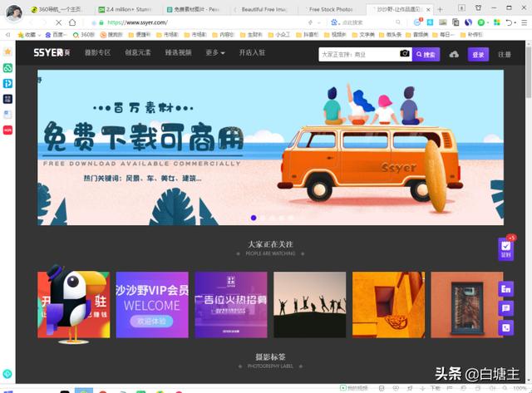Click the floating chat message icon

(x=506, y=308)
